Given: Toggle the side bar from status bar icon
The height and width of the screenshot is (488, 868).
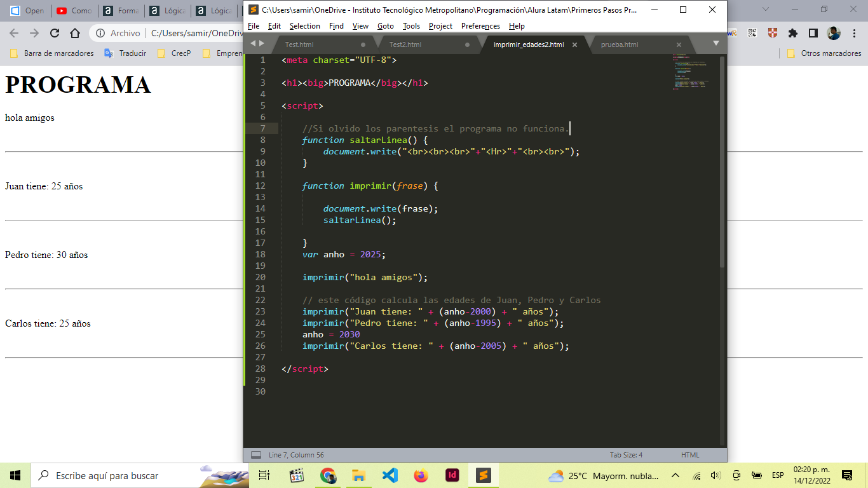Looking at the screenshot, I should [x=256, y=455].
